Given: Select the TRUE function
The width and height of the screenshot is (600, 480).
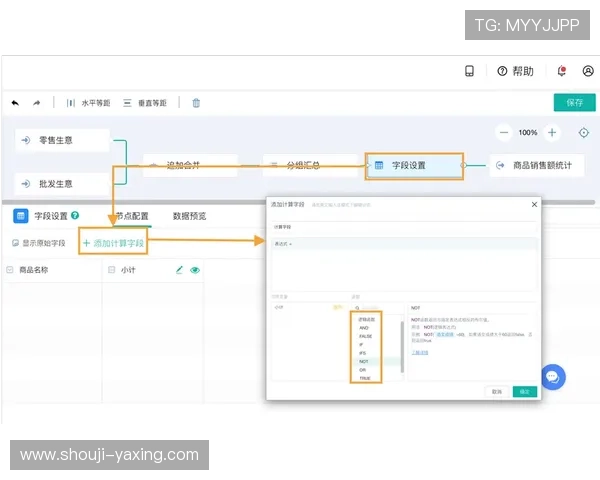Looking at the screenshot, I should coord(365,378).
